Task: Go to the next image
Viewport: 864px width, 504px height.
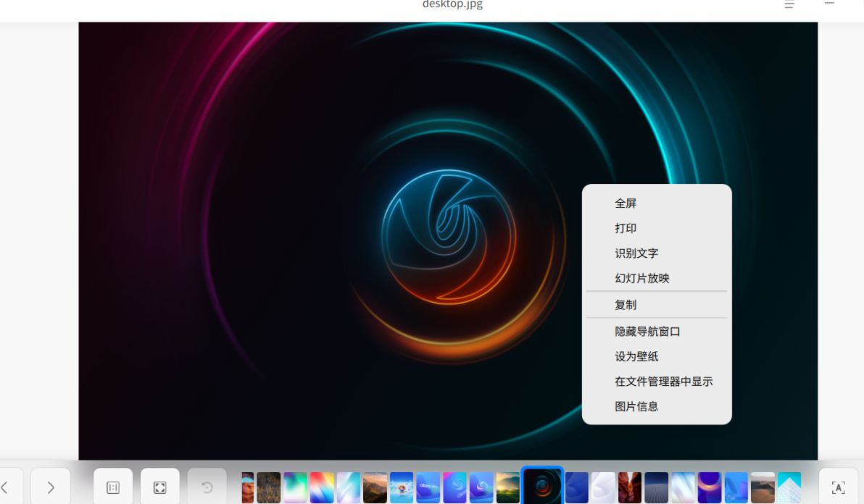Action: point(50,487)
